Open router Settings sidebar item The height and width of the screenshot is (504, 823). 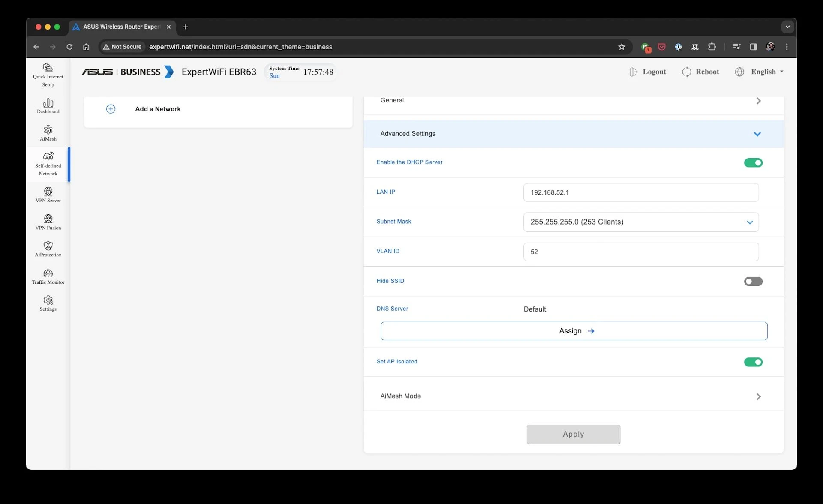coord(48,303)
